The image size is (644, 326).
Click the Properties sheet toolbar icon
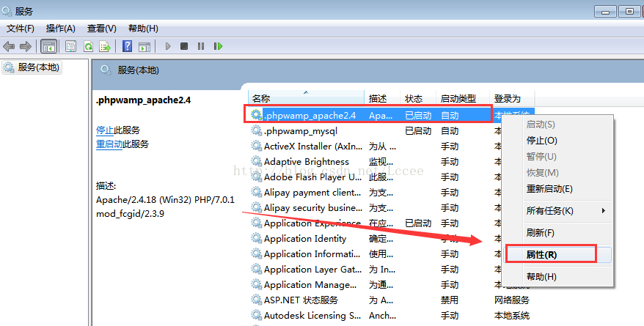coord(70,46)
